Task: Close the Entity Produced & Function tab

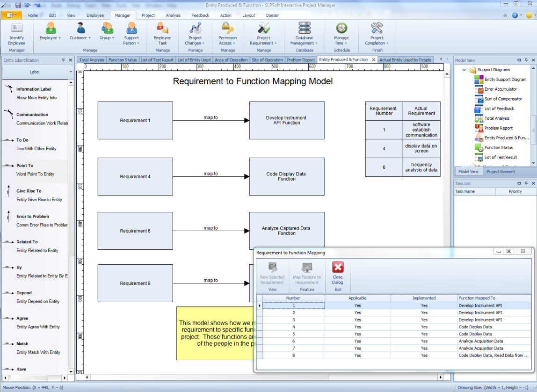Action: coord(374,60)
